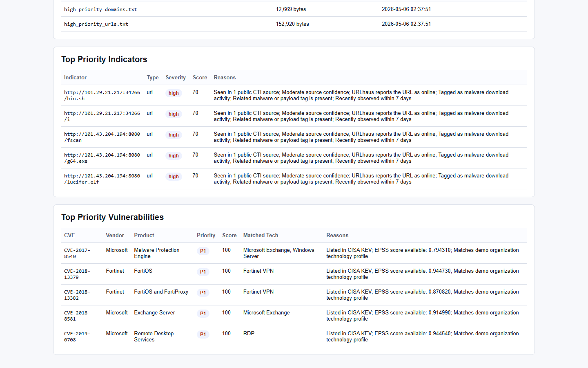Click the 152,920 bytes size value
The height and width of the screenshot is (368, 588).
[292, 24]
